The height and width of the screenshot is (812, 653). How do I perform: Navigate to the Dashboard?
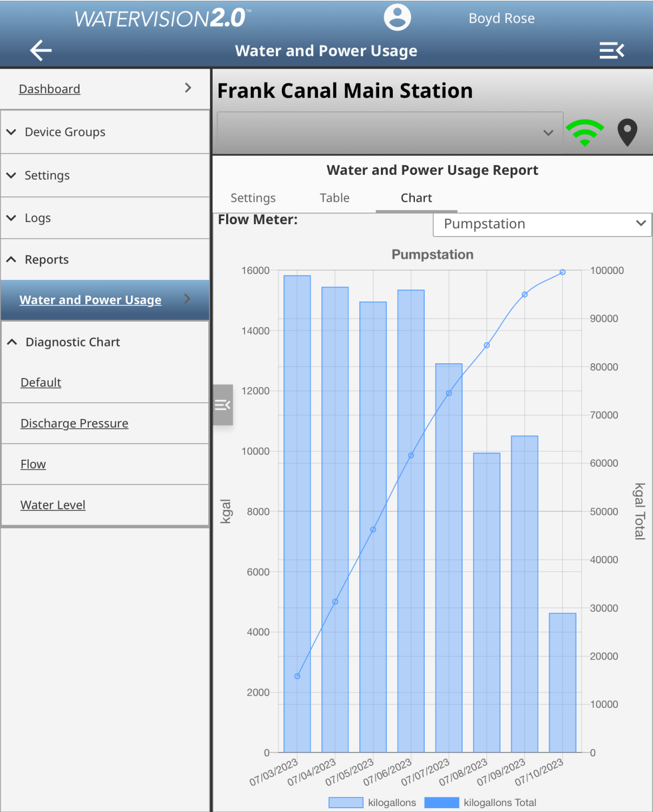click(50, 89)
